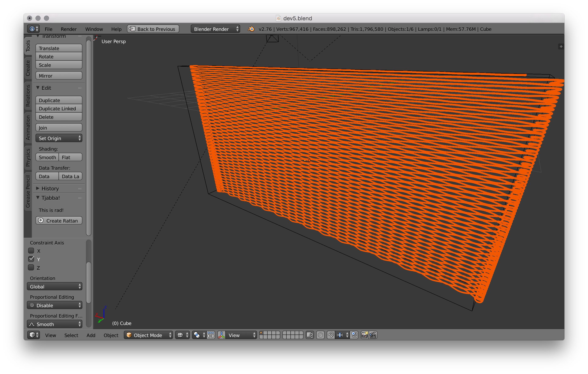Open the Proportional Editing Falloff Smooth dropdown
Screen dimensions: 588x374
[54, 324]
